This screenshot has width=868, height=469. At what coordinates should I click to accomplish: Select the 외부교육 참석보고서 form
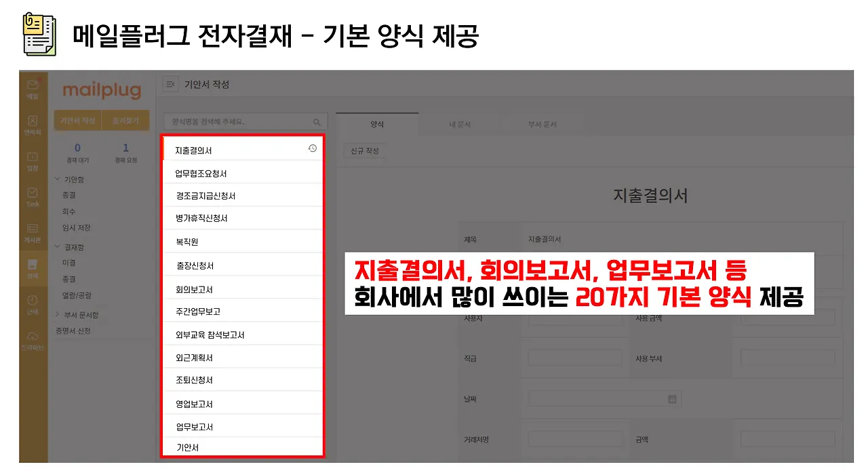[x=243, y=335]
